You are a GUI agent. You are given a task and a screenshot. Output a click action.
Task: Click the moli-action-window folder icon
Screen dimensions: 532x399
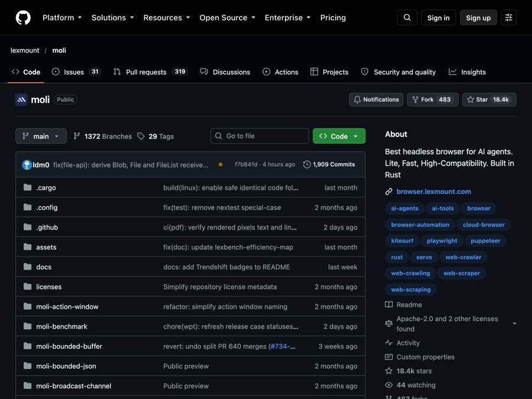27,307
